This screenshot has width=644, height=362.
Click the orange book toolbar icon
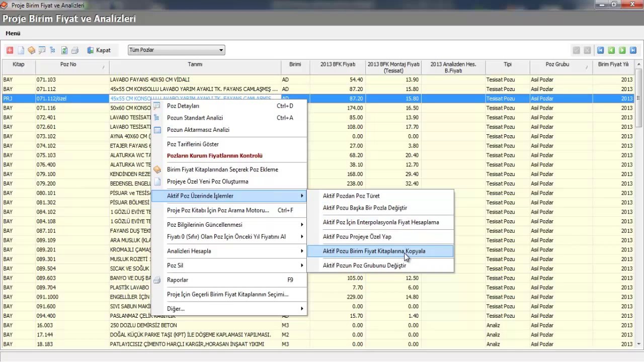(x=31, y=50)
